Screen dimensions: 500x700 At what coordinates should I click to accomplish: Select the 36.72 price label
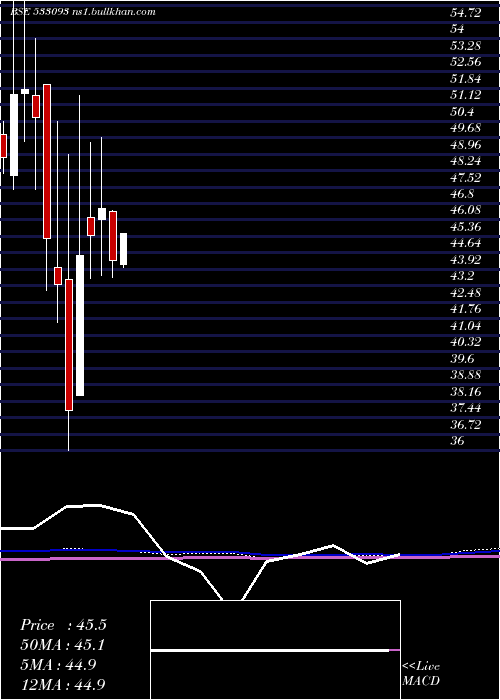[x=466, y=425]
